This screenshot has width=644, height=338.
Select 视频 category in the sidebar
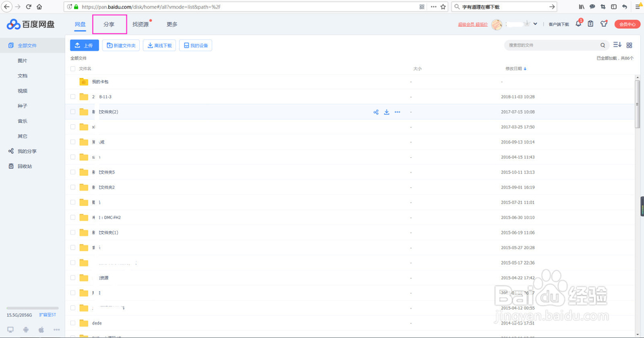[x=23, y=91]
